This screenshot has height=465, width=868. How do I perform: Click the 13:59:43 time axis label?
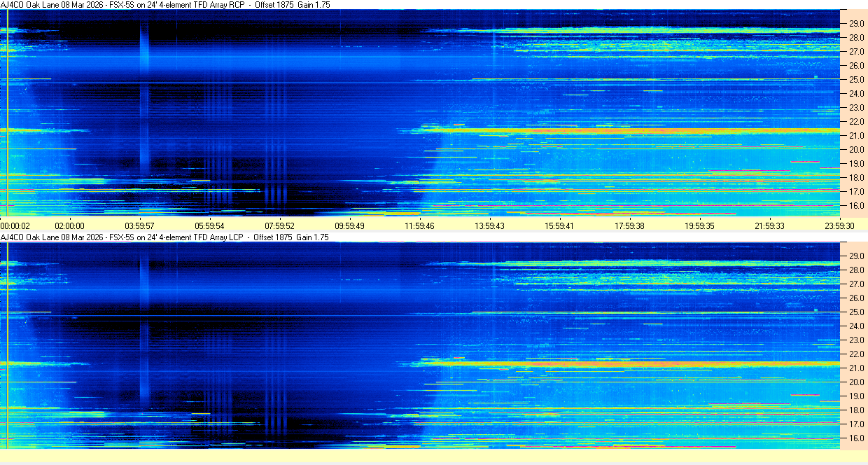(490, 225)
